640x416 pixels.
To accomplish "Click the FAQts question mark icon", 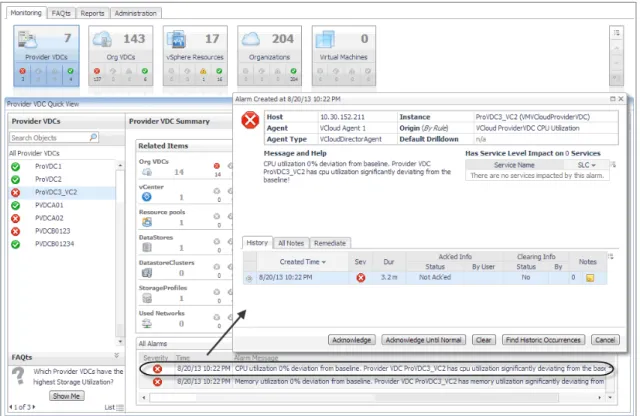I will pyautogui.click(x=18, y=376).
